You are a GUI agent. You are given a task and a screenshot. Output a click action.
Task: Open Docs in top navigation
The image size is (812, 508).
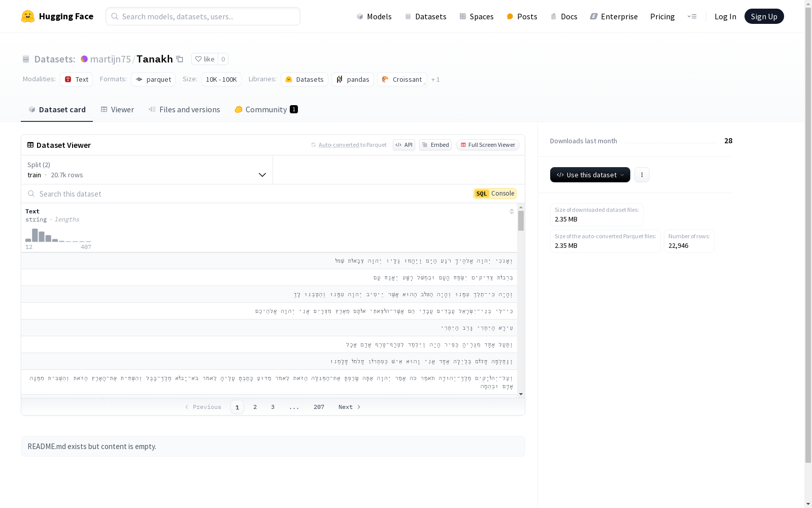(x=564, y=16)
